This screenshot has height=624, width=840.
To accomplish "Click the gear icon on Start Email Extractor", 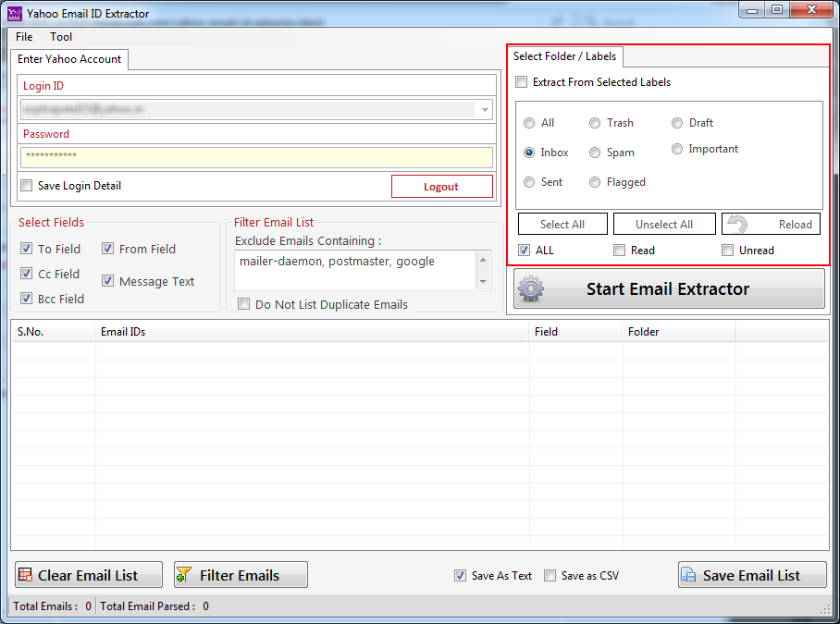I will point(531,289).
